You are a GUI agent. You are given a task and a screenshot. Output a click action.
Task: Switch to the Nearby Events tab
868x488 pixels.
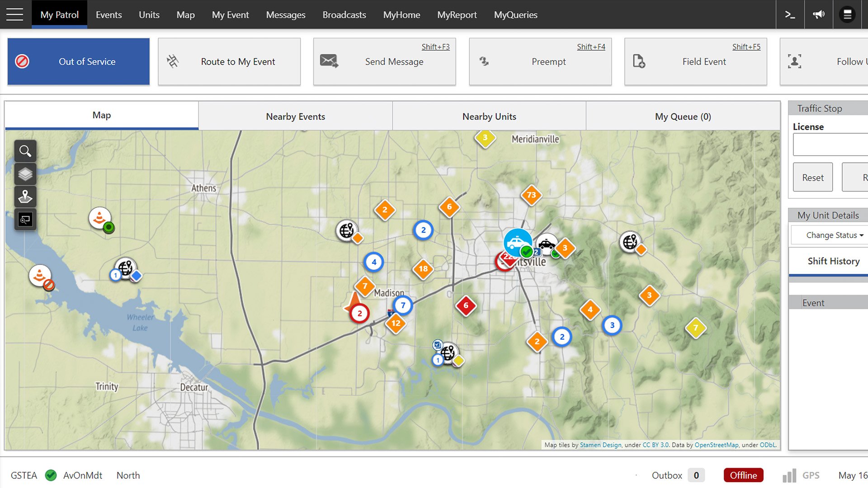295,117
